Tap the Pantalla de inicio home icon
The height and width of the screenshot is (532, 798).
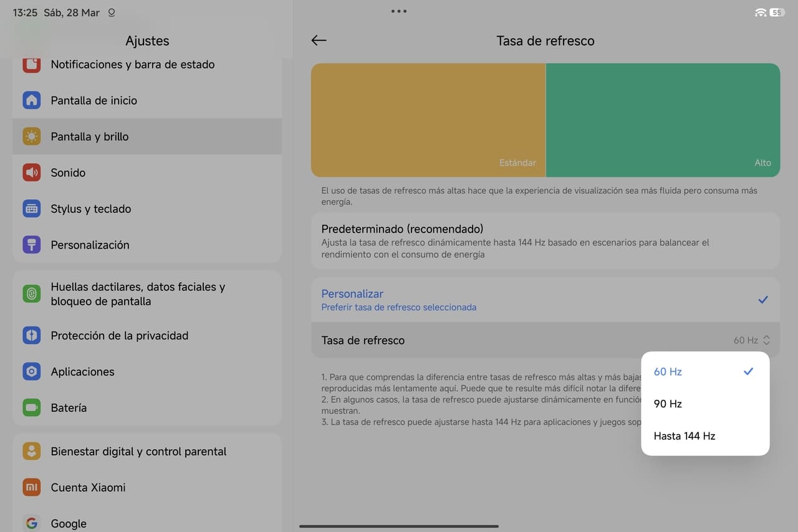click(x=31, y=100)
